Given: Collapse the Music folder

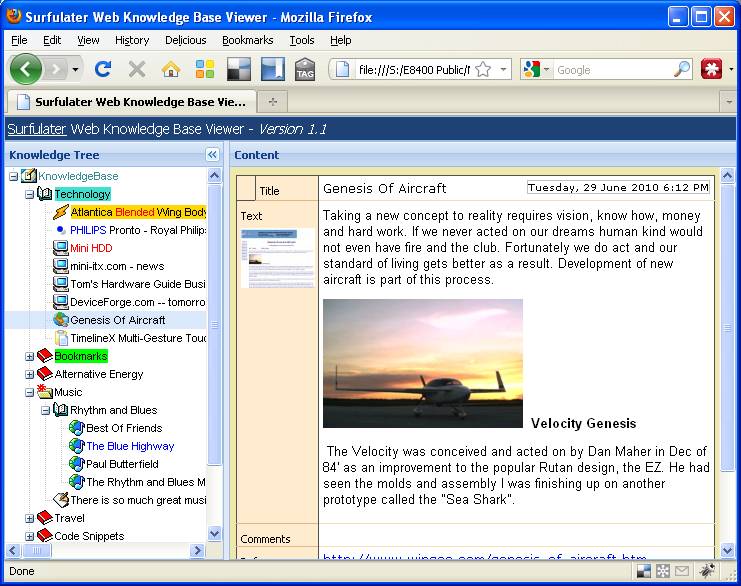Looking at the screenshot, I should pyautogui.click(x=29, y=392).
